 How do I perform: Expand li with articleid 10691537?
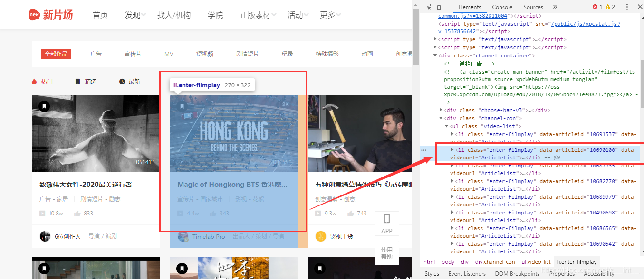452,134
